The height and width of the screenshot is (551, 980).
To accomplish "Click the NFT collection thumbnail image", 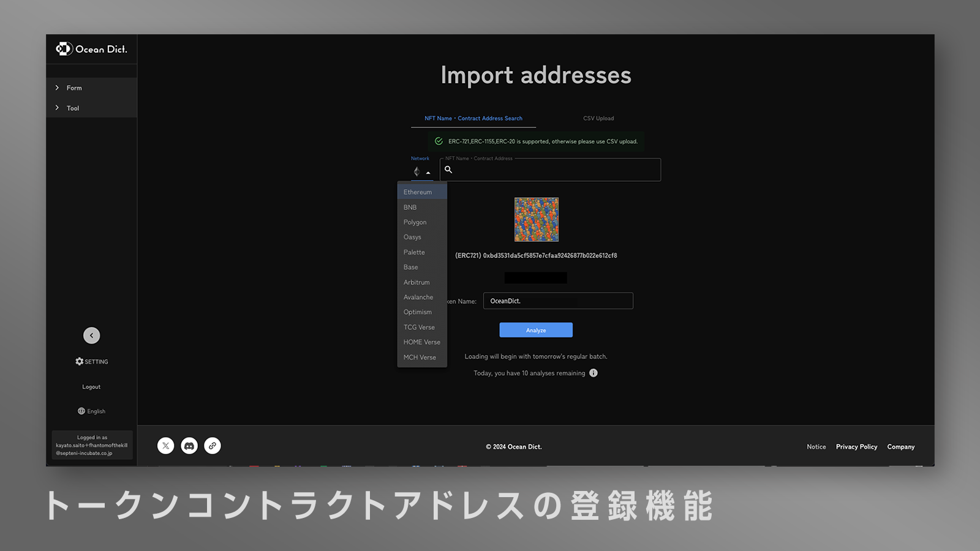I will point(537,219).
